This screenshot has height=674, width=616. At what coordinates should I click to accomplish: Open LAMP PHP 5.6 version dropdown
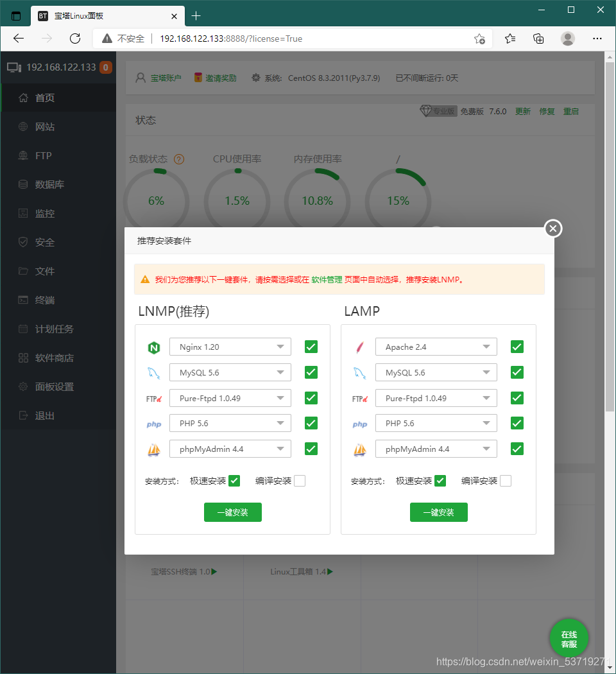click(436, 423)
